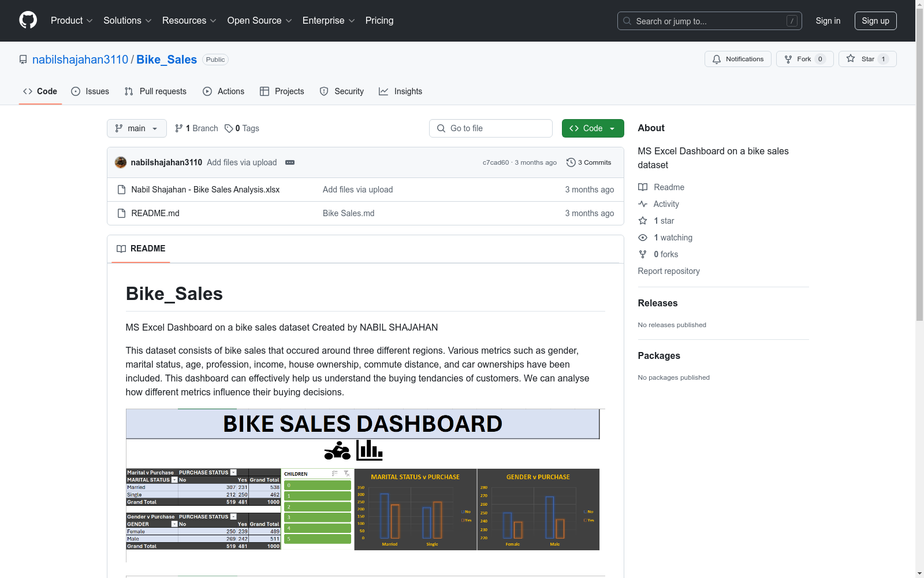Click the search magnifier in the header
This screenshot has height=578, width=924.
(627, 21)
